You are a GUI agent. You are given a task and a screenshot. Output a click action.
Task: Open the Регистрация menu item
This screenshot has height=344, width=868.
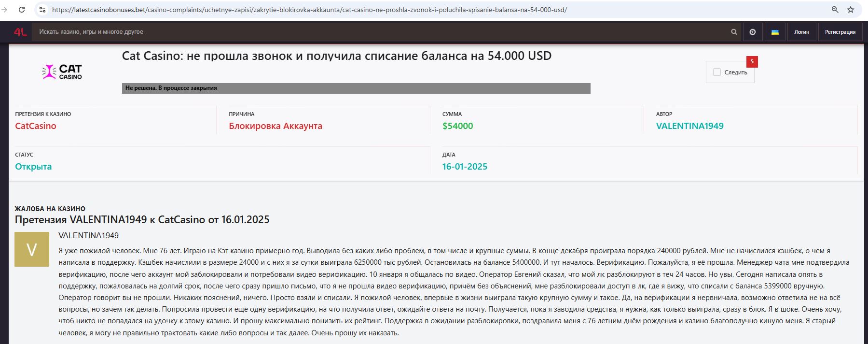840,32
